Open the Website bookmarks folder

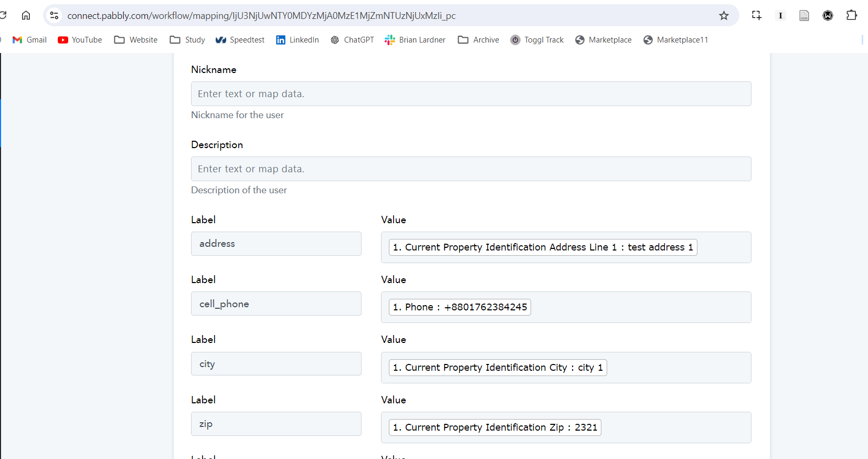[136, 40]
